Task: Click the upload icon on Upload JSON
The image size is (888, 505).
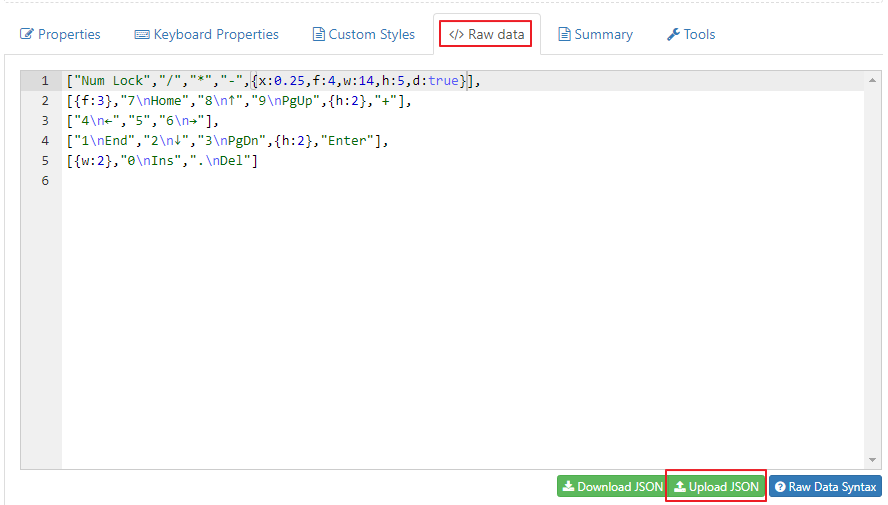Action: [x=679, y=487]
